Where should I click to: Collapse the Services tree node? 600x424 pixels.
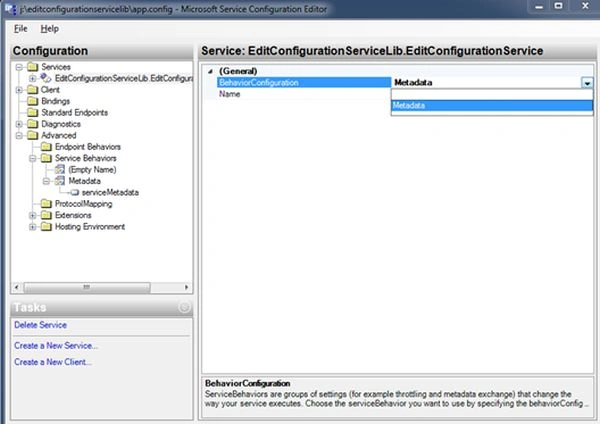click(19, 67)
